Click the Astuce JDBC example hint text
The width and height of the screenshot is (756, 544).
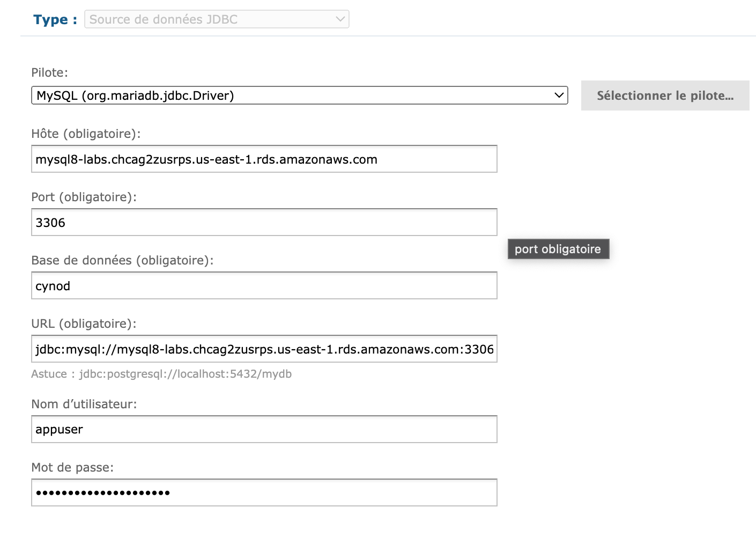[x=161, y=374]
